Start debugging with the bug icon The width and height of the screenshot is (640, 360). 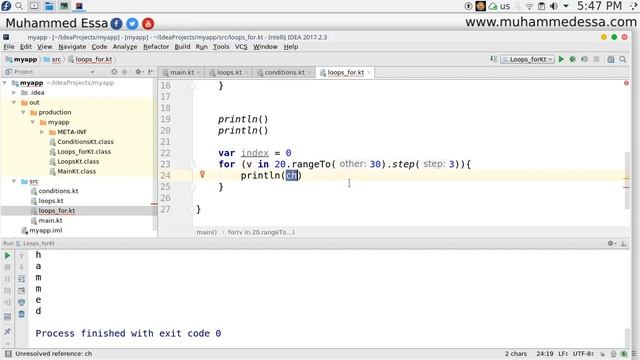pos(573,59)
